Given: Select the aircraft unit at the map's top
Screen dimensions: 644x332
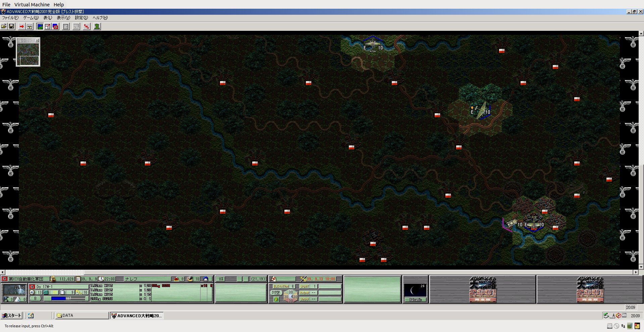Looking at the screenshot, I should coord(373,45).
